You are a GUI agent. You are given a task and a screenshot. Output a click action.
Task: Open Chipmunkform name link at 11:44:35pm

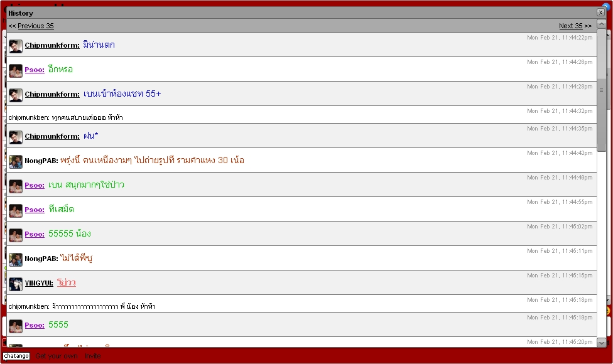coord(52,136)
